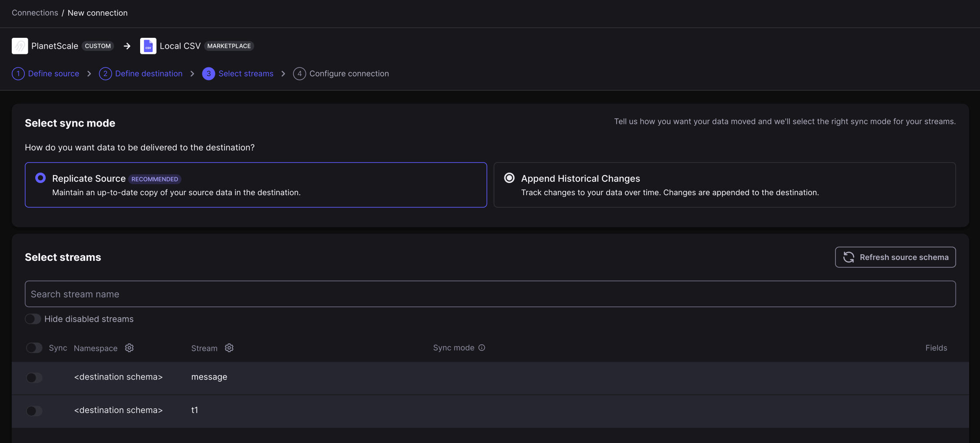Image resolution: width=980 pixels, height=443 pixels.
Task: Open Stream settings gear icon
Action: (229, 348)
